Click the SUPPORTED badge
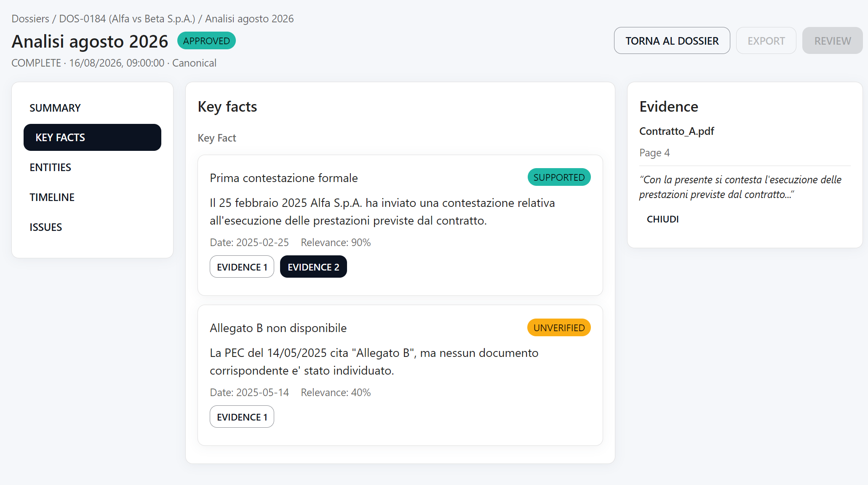 coord(559,177)
